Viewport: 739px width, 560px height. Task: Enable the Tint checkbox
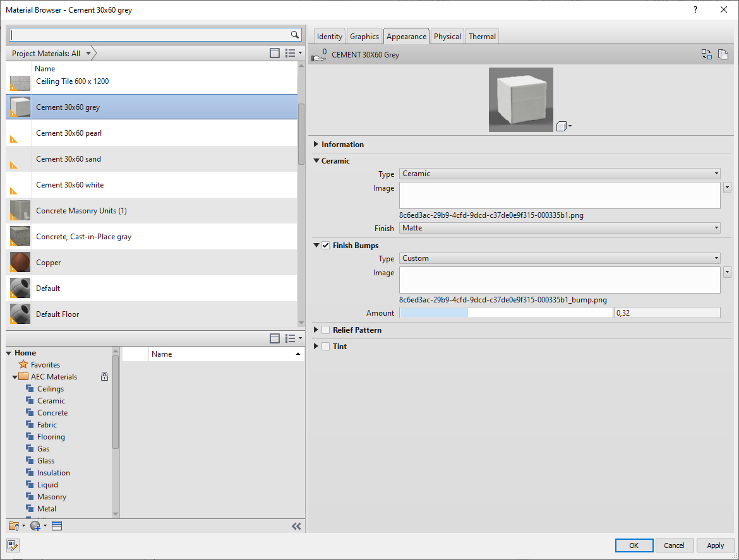coord(325,346)
